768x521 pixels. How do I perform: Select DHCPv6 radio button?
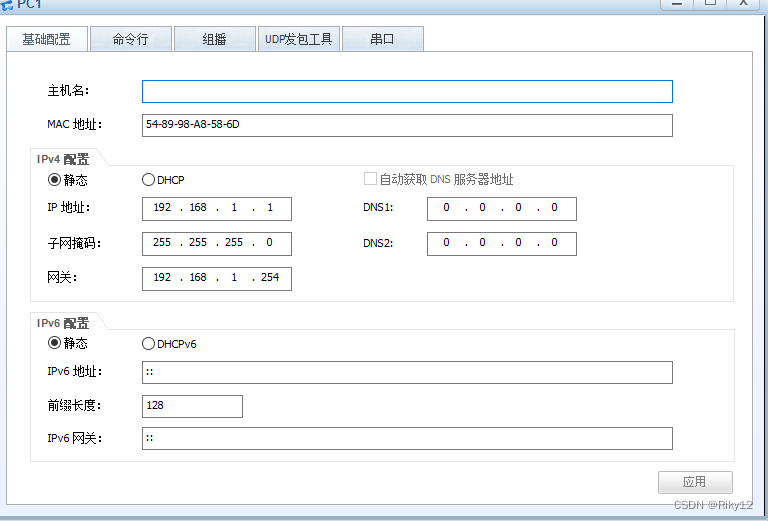[148, 344]
